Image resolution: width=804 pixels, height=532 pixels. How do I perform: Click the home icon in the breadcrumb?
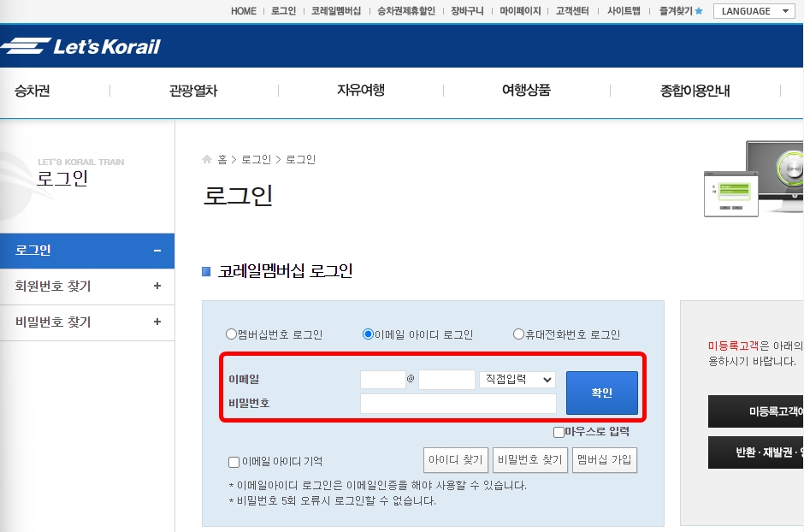[x=207, y=158]
